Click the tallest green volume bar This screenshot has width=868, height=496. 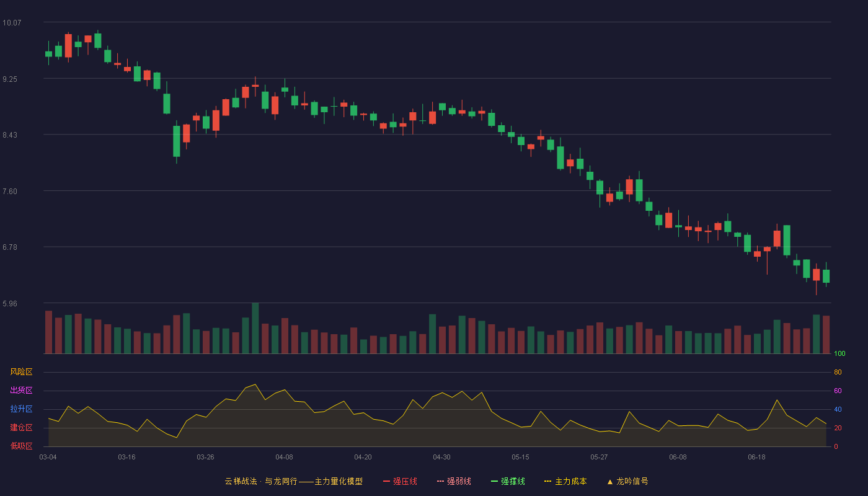[255, 328]
